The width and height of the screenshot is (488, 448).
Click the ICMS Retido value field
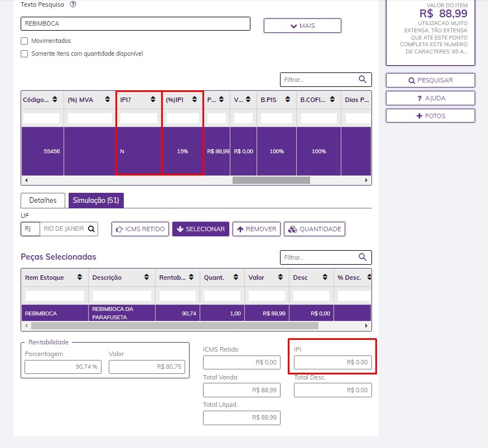pos(242,363)
